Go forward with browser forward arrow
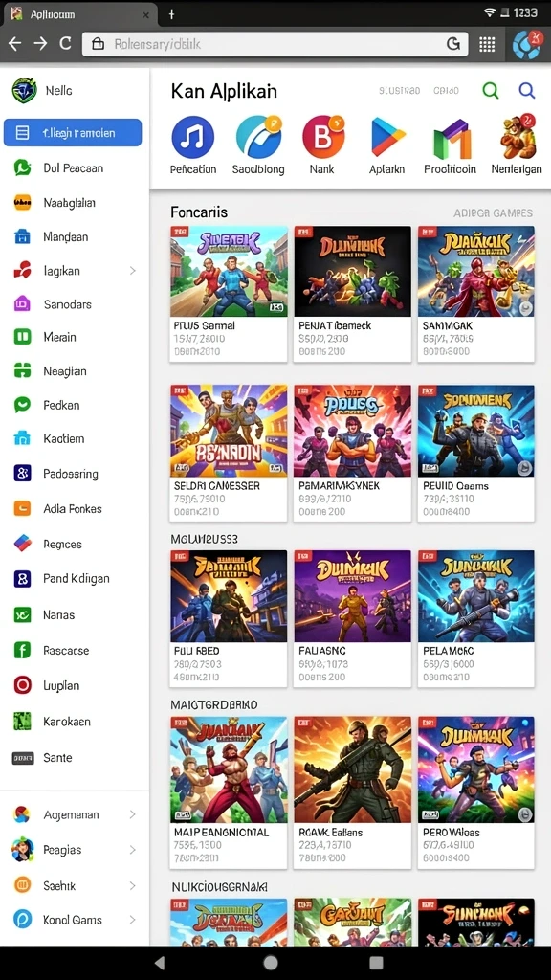This screenshot has width=551, height=980. click(40, 44)
